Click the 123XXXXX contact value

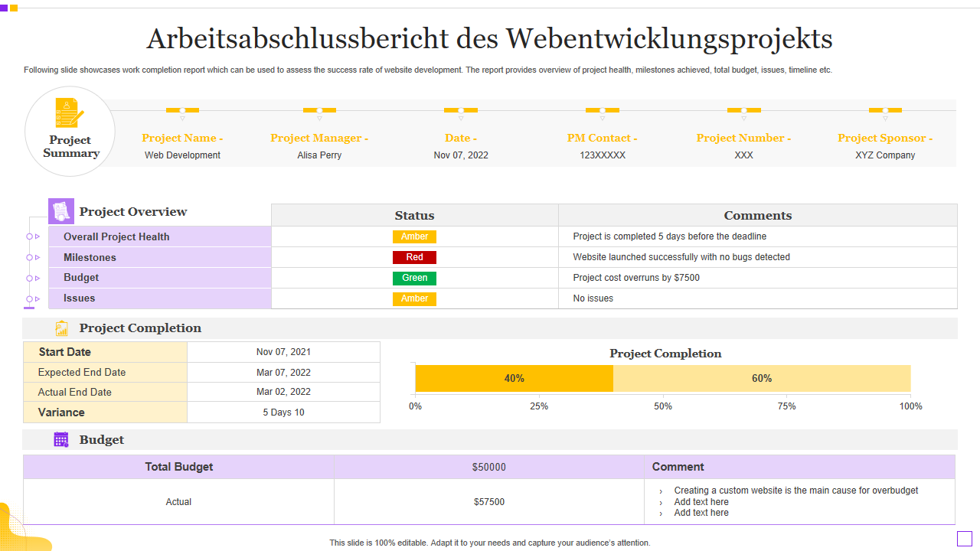603,155
